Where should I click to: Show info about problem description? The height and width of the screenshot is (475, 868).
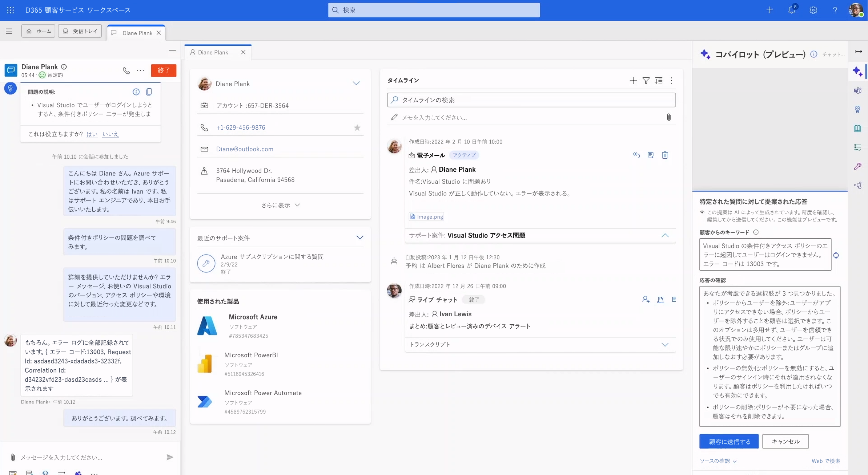coord(136,92)
